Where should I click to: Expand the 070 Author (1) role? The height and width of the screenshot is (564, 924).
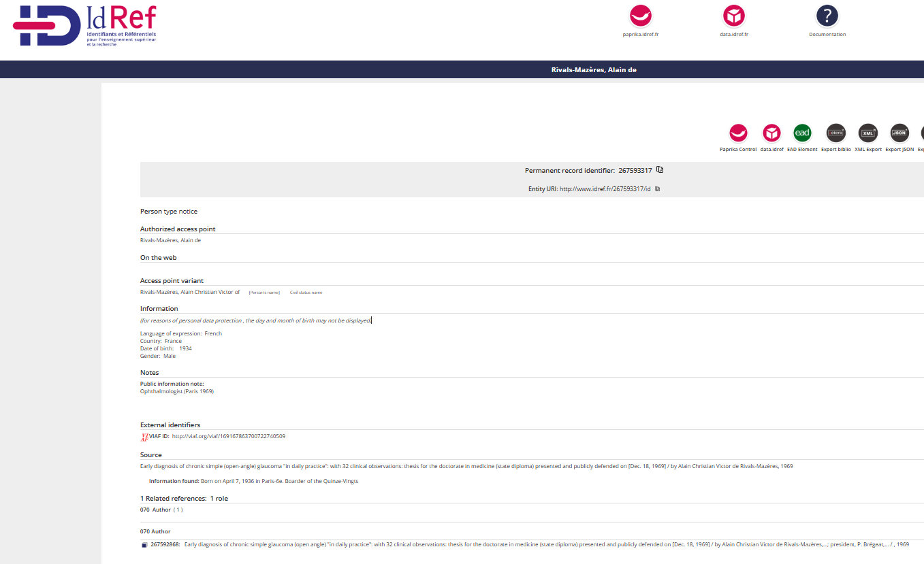(178, 510)
